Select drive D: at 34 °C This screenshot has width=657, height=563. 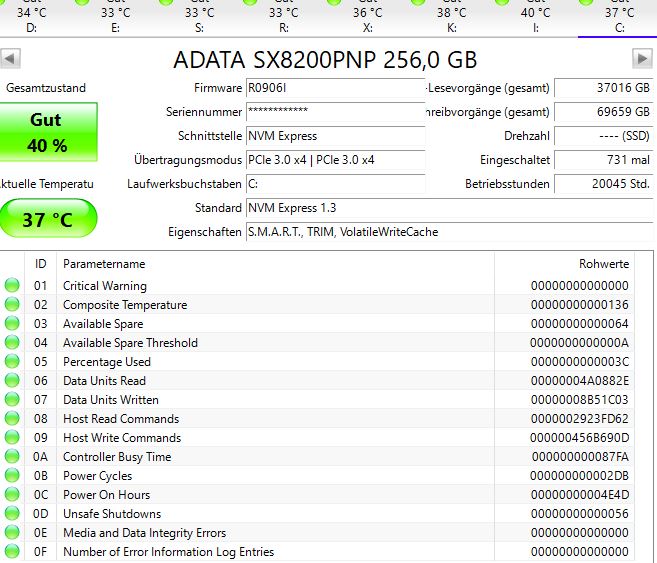click(32, 17)
